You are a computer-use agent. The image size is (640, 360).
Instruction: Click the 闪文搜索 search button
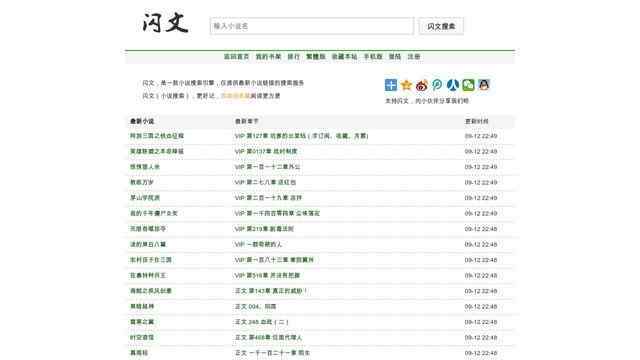441,26
